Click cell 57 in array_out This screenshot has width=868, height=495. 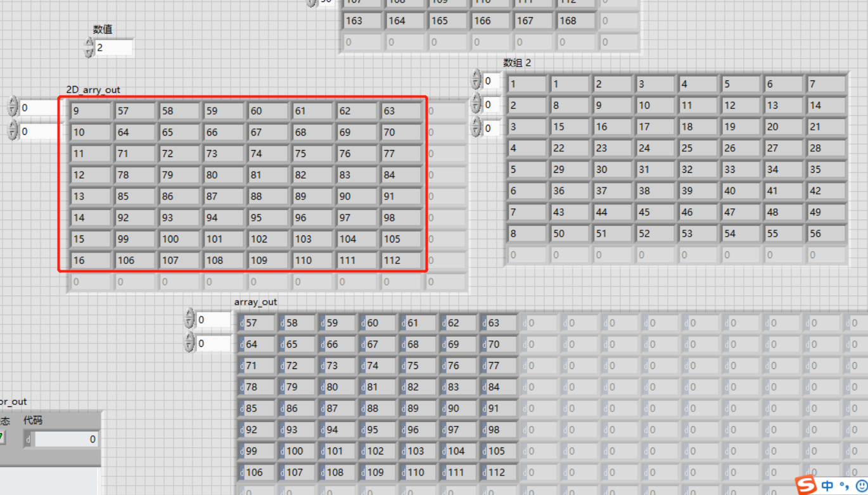pos(257,323)
